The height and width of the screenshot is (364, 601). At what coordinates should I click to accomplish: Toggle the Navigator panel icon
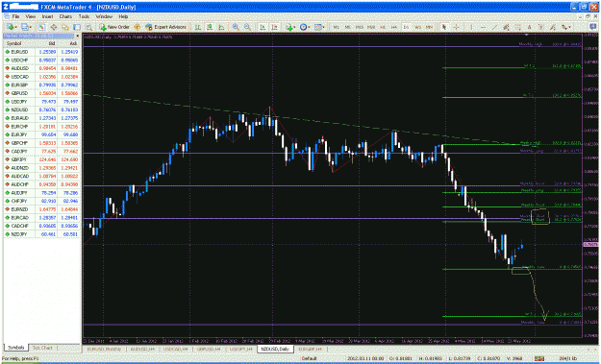[x=65, y=27]
